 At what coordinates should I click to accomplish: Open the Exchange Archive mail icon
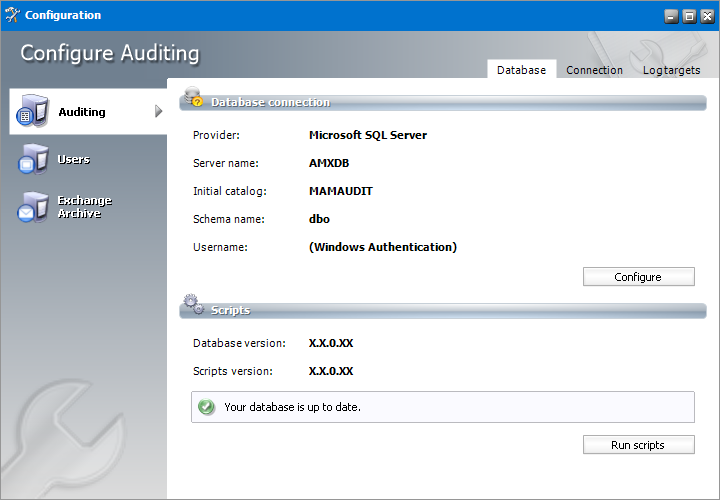[32, 207]
